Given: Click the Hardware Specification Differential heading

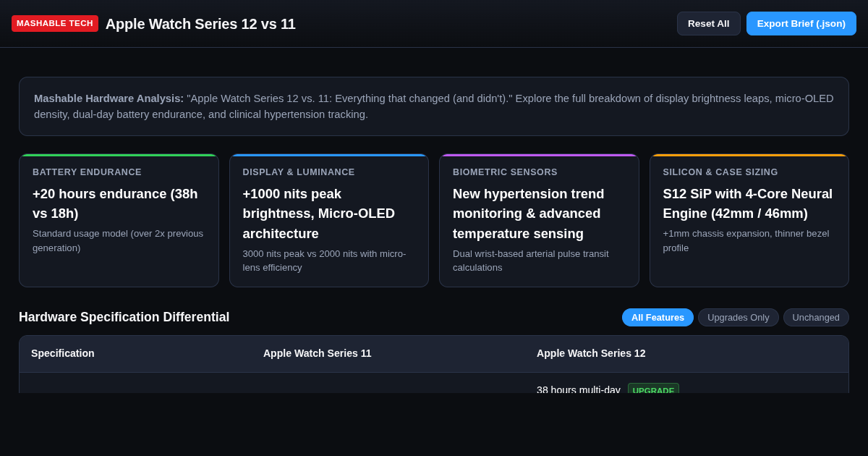Looking at the screenshot, I should pos(124,317).
